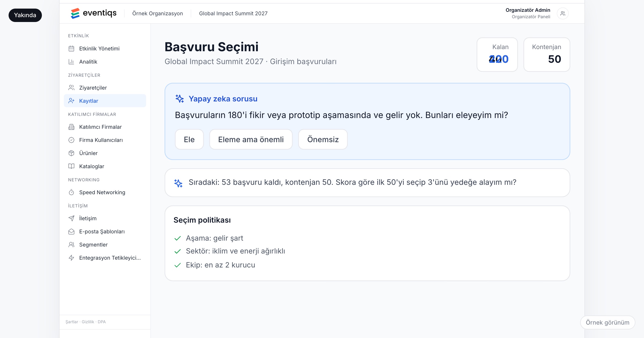This screenshot has width=644, height=338.
Task: Go to the Analitik page
Action: [105, 62]
